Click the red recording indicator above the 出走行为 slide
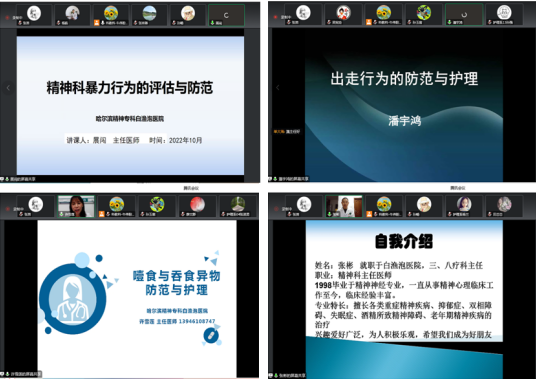Image resolution: width=536 pixels, height=379 pixels. coord(276,17)
